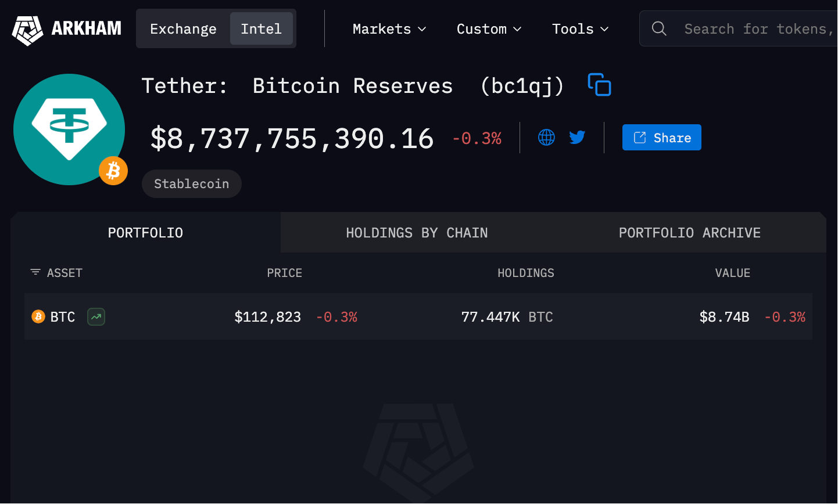Screen dimensions: 838x504
Task: Switch to Exchange mode
Action: (182, 28)
